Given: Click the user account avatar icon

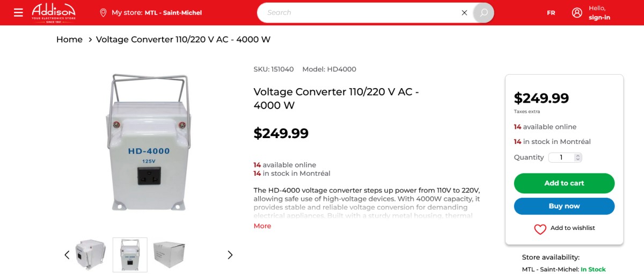Looking at the screenshot, I should 577,12.
